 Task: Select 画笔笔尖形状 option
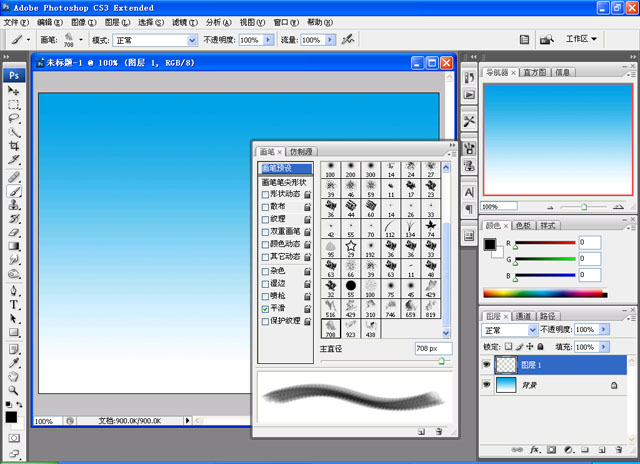coord(284,182)
